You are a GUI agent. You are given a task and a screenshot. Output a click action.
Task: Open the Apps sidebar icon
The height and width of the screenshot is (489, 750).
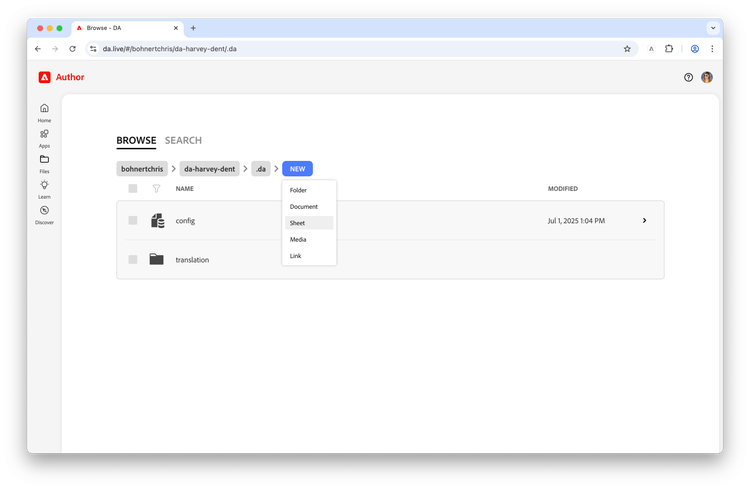(44, 134)
